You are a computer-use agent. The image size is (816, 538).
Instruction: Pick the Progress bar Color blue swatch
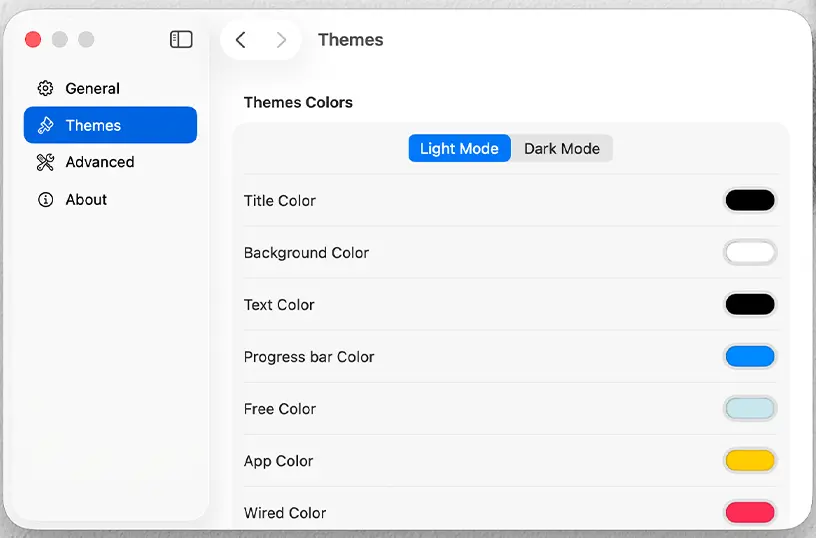pyautogui.click(x=749, y=356)
